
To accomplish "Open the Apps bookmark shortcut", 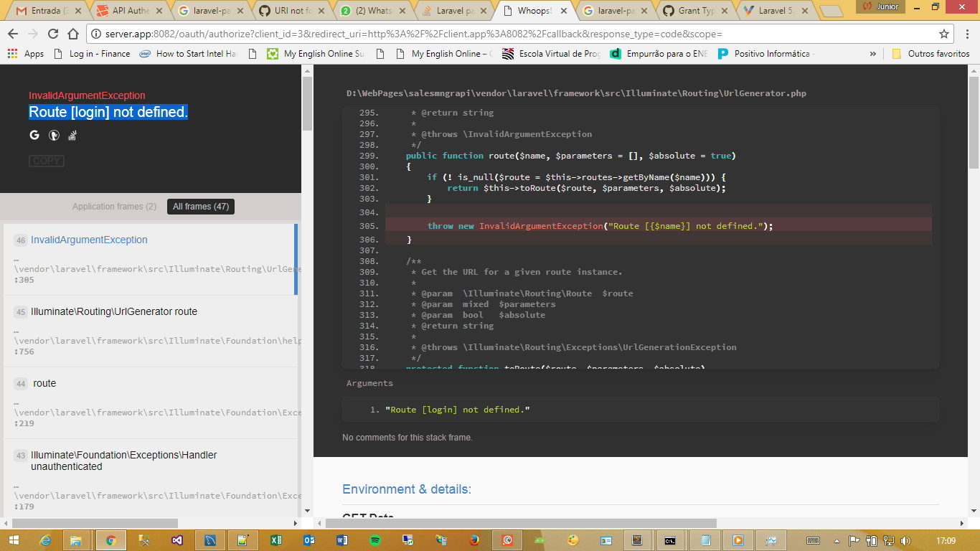I will point(26,54).
